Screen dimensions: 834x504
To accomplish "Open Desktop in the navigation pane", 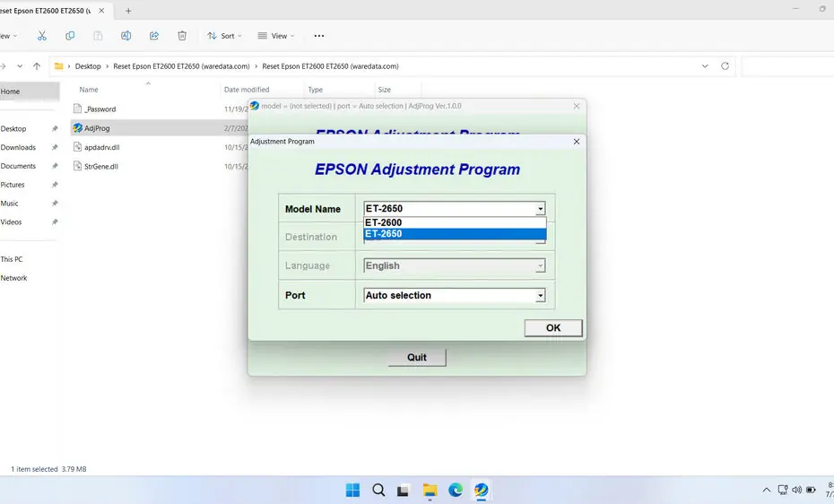I will click(x=13, y=128).
